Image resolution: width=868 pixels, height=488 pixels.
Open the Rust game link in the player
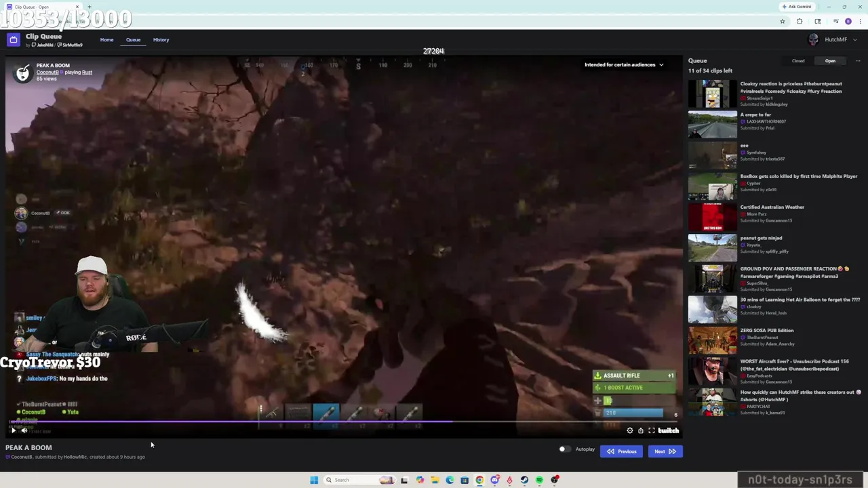coord(87,73)
